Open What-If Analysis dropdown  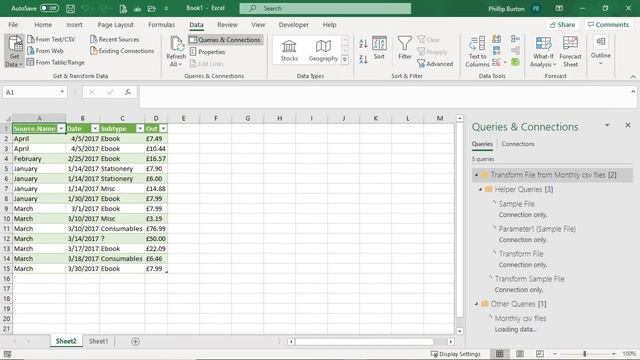pos(543,51)
